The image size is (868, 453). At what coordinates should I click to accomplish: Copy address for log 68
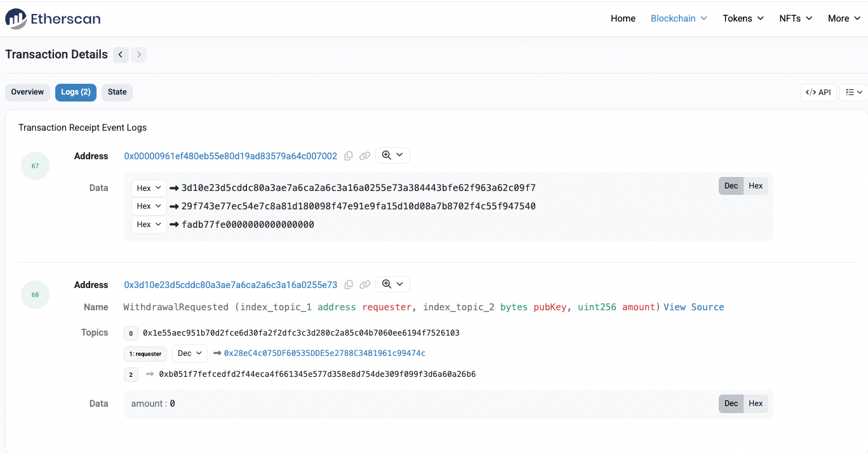coord(349,285)
